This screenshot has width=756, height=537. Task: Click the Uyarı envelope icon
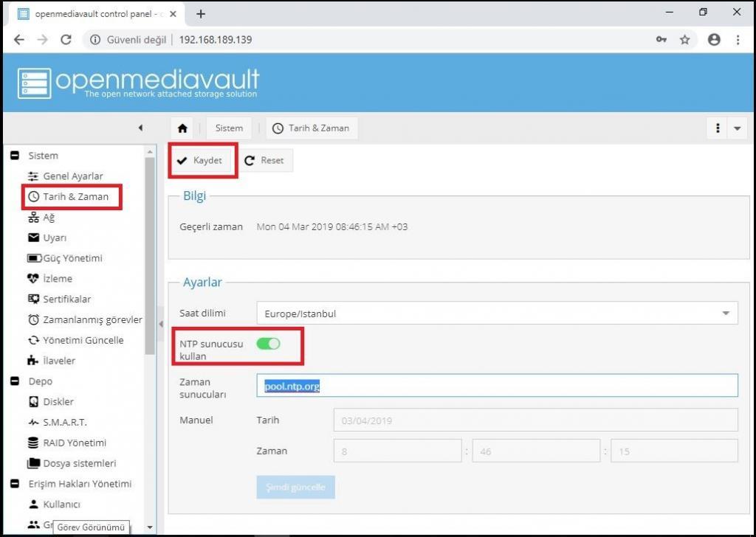tap(33, 238)
